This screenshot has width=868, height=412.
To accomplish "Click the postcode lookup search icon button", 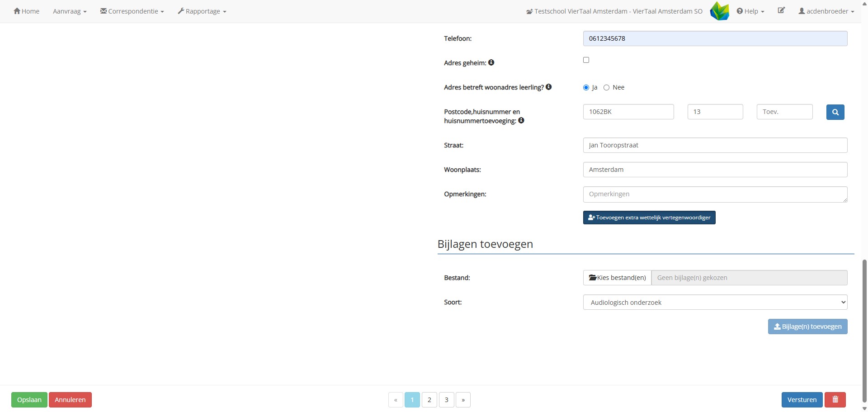I will pyautogui.click(x=835, y=112).
